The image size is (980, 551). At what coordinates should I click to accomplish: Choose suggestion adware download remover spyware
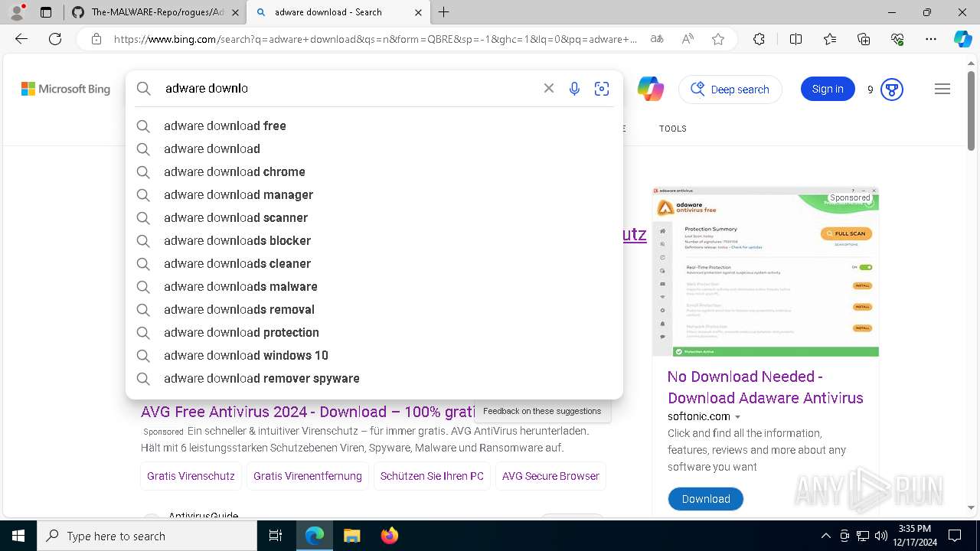click(x=374, y=378)
